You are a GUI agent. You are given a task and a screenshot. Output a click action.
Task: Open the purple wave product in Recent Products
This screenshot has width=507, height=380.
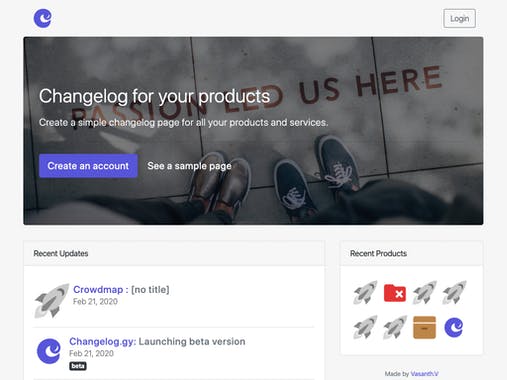[454, 327]
